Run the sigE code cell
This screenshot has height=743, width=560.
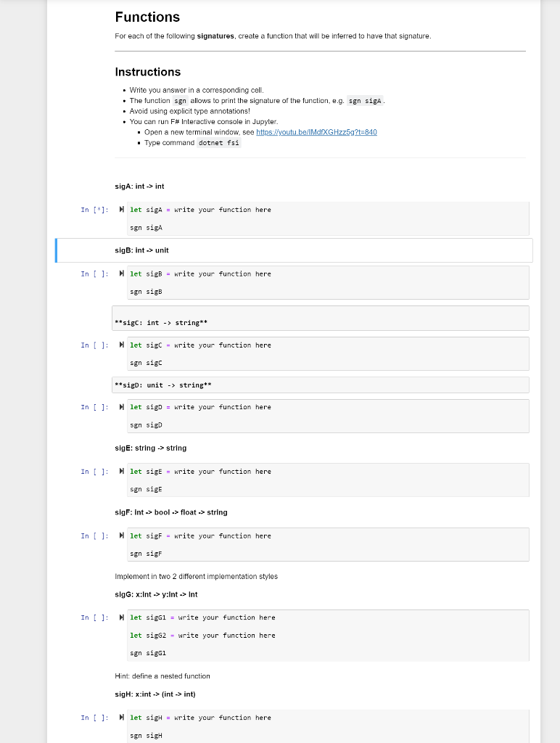(x=120, y=471)
